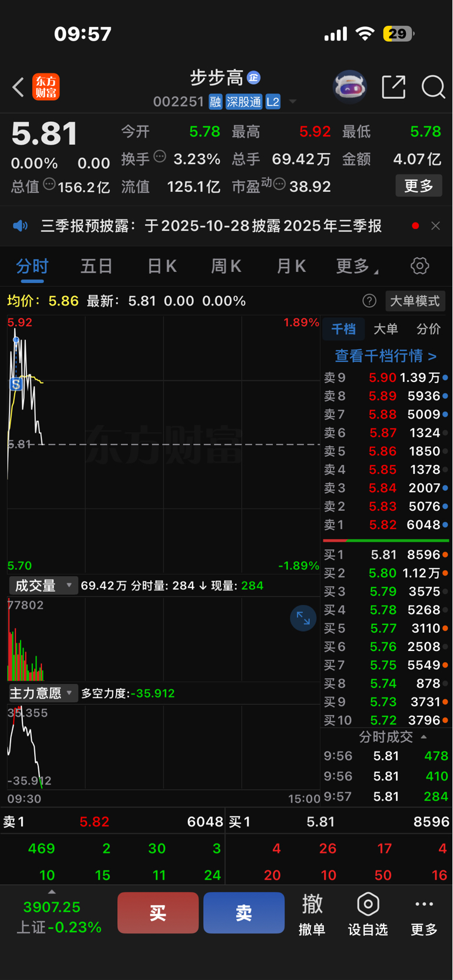The height and width of the screenshot is (980, 453).
Task: Expand the 更多 chart period dropdown
Action: (x=357, y=266)
